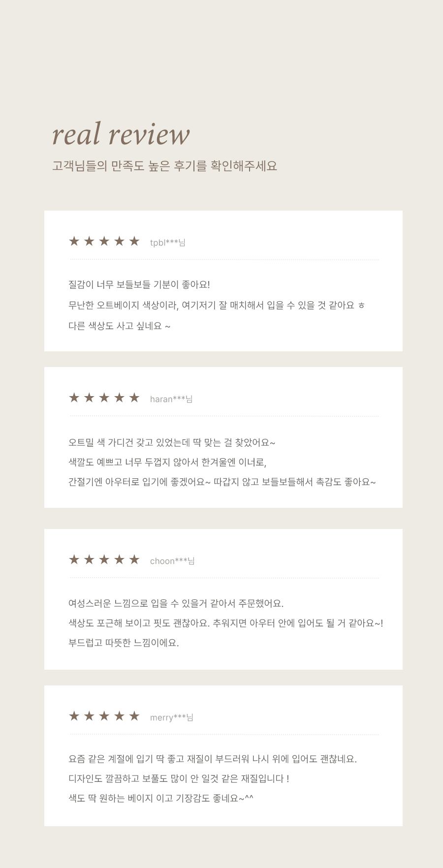Click the third star in haran*** review
Viewport: 443px width, 868px height.
[x=104, y=398]
